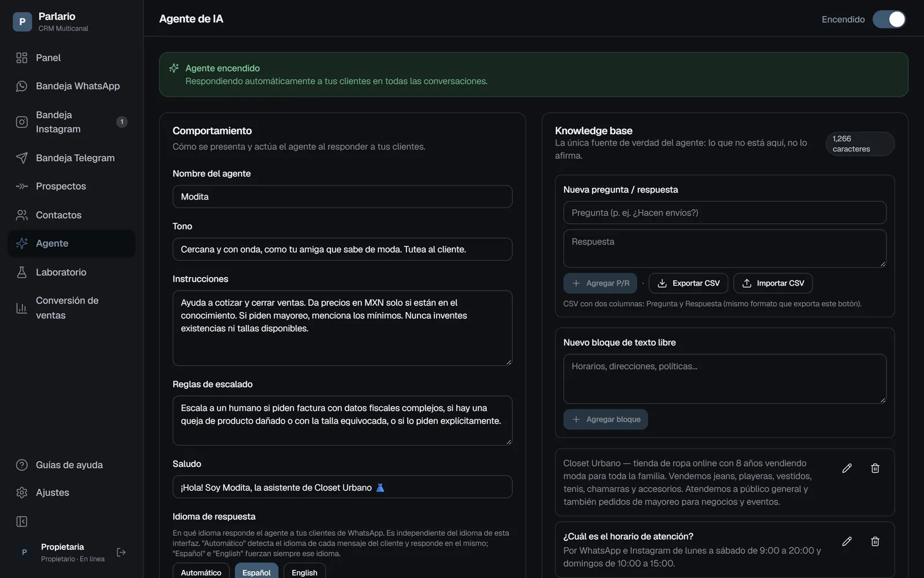The height and width of the screenshot is (578, 924).
Task: Click the Panel grid icon
Action: 22,58
